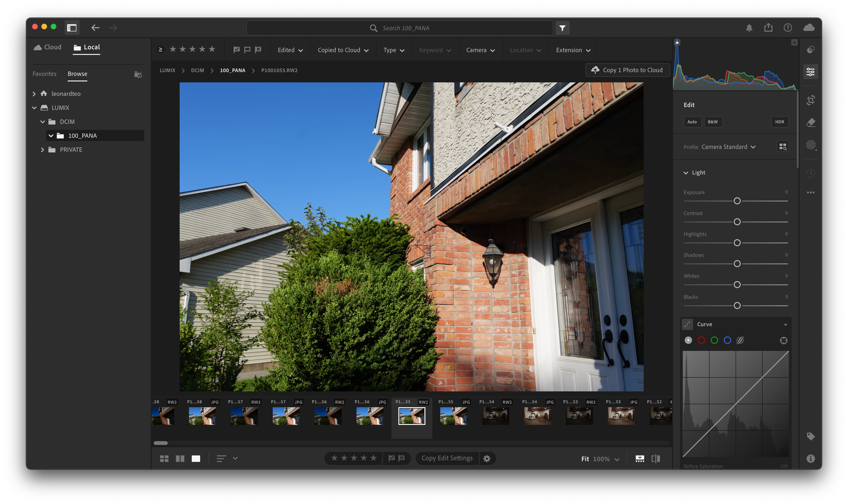This screenshot has width=848, height=504.
Task: Toggle show original comparison view
Action: (656, 459)
